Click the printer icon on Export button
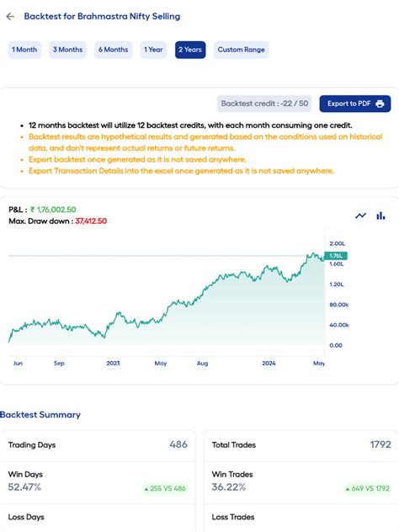Image resolution: width=399 pixels, height=532 pixels. coord(380,104)
